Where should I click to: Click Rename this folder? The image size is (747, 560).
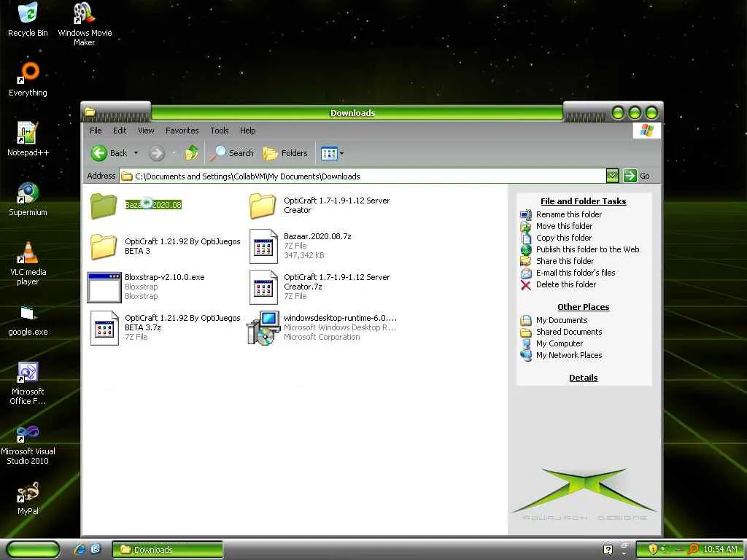pos(568,214)
